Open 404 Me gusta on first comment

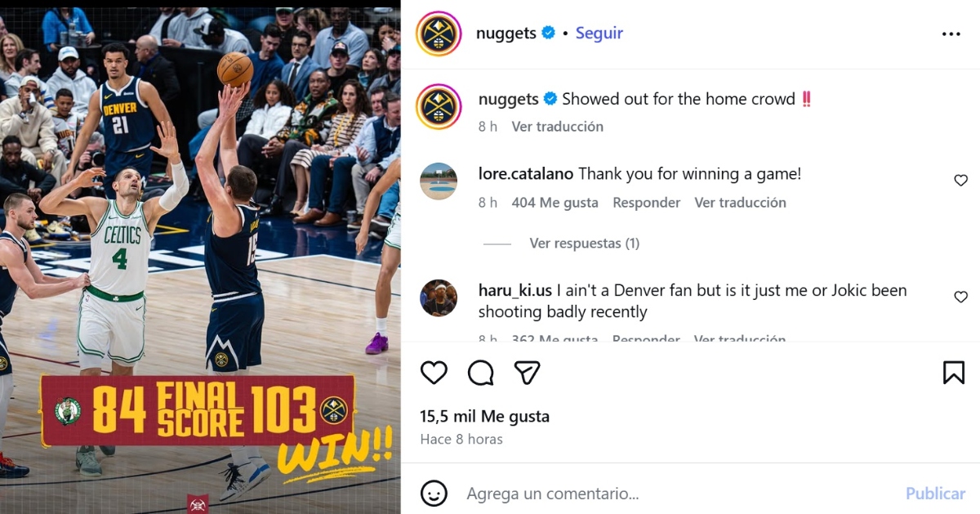point(555,203)
